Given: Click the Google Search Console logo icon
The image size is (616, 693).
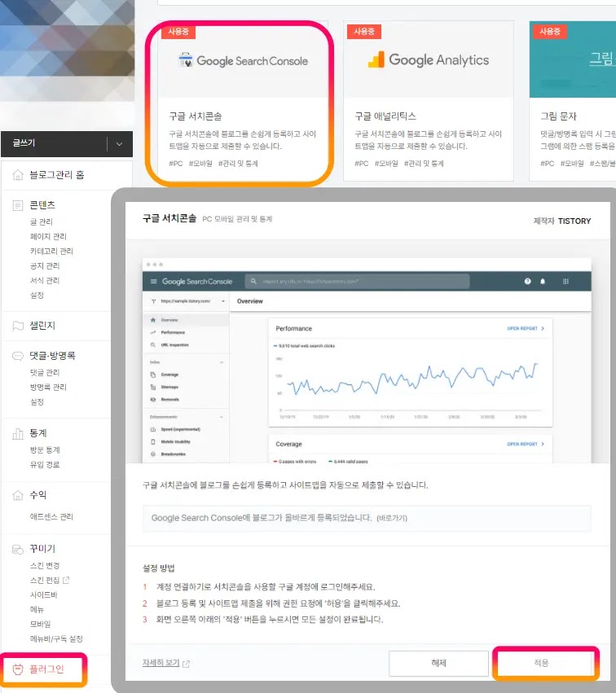Looking at the screenshot, I should click(x=185, y=59).
